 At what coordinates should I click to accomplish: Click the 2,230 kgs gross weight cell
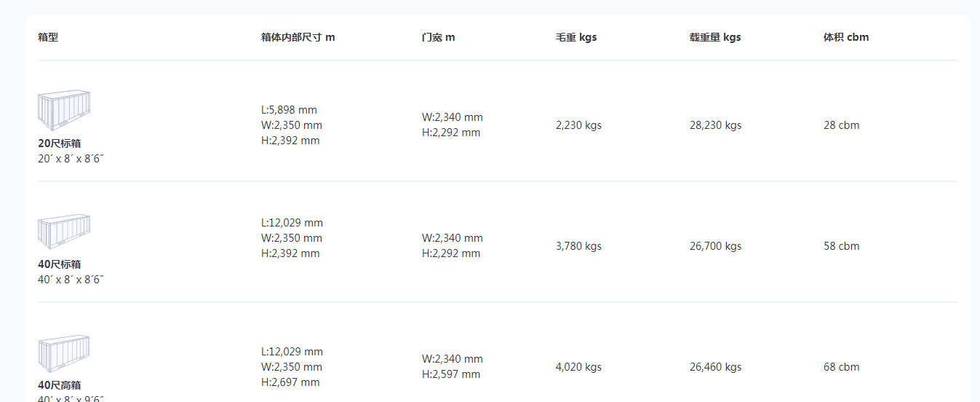pyautogui.click(x=578, y=125)
